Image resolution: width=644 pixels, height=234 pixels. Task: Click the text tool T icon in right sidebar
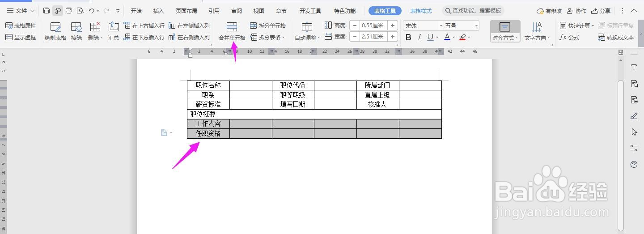click(634, 68)
